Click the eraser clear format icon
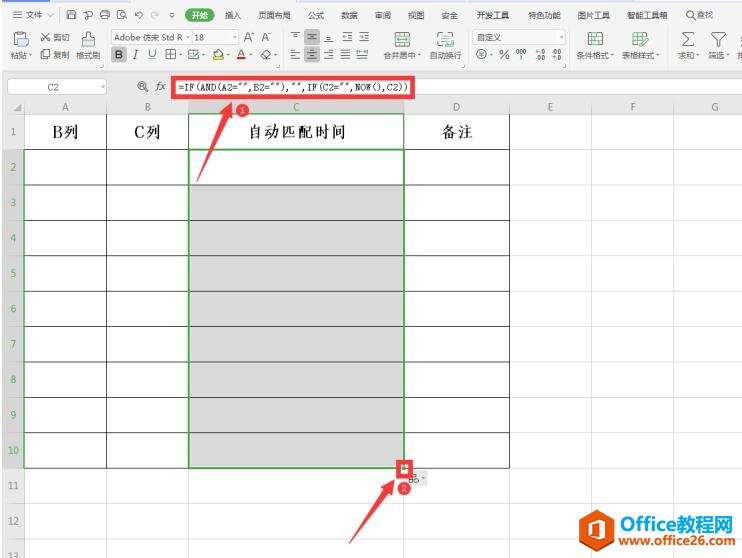The height and width of the screenshot is (558, 742). 266,55
